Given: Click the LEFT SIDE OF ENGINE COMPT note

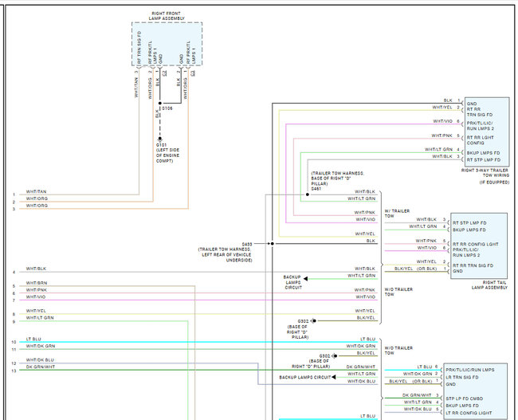Looking at the screenshot, I should [x=167, y=155].
